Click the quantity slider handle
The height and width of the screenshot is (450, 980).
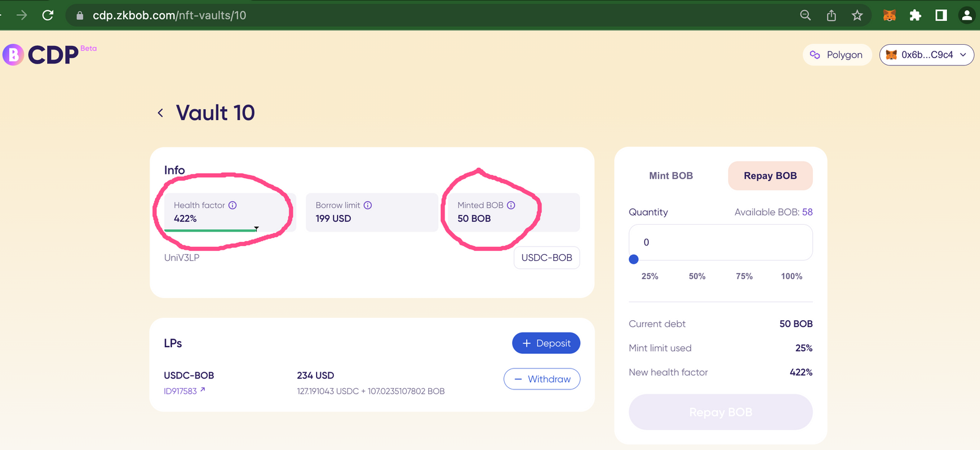click(634, 260)
